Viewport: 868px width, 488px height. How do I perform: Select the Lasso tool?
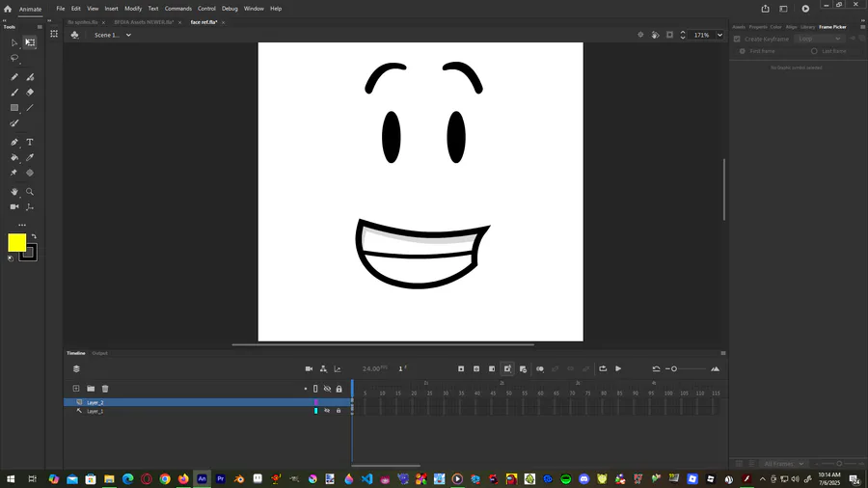click(x=14, y=58)
